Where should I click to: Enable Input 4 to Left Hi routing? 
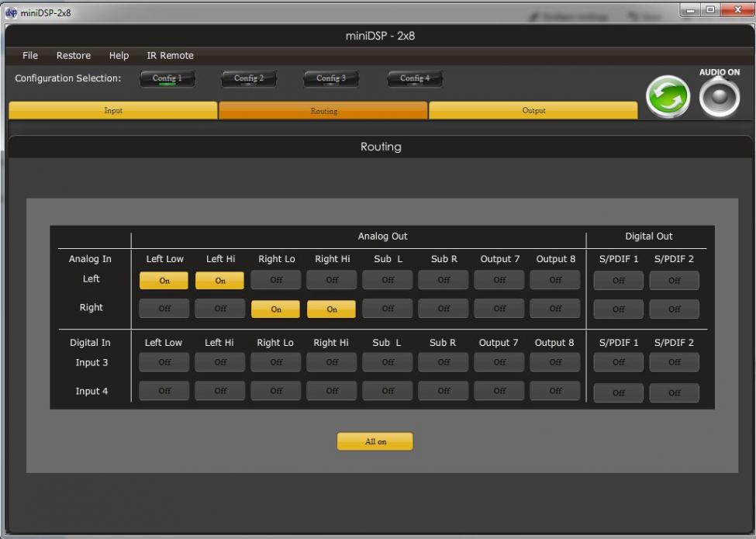[220, 391]
